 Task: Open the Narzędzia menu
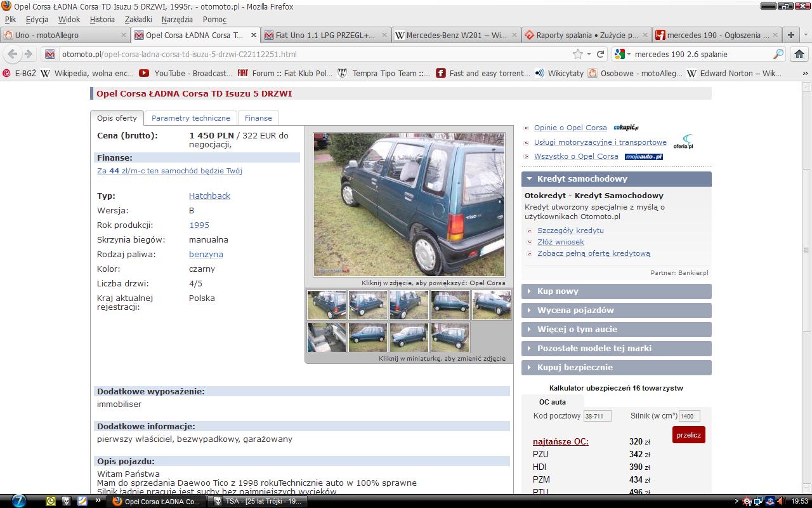click(177, 20)
